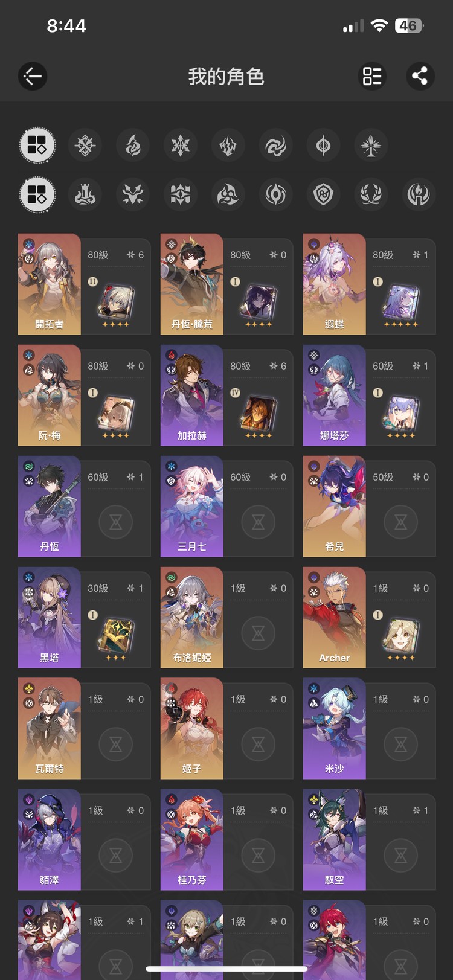
Task: Go back using the arrow button
Action: [x=33, y=76]
